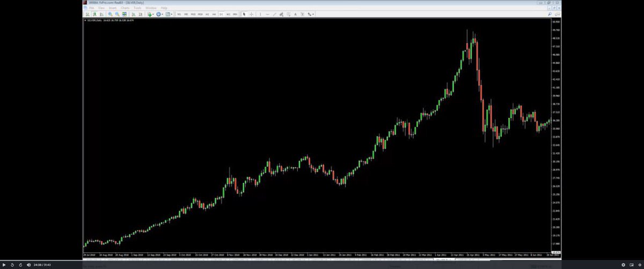Enable picture-in-picture mode
This screenshot has width=644, height=269.
tap(631, 265)
